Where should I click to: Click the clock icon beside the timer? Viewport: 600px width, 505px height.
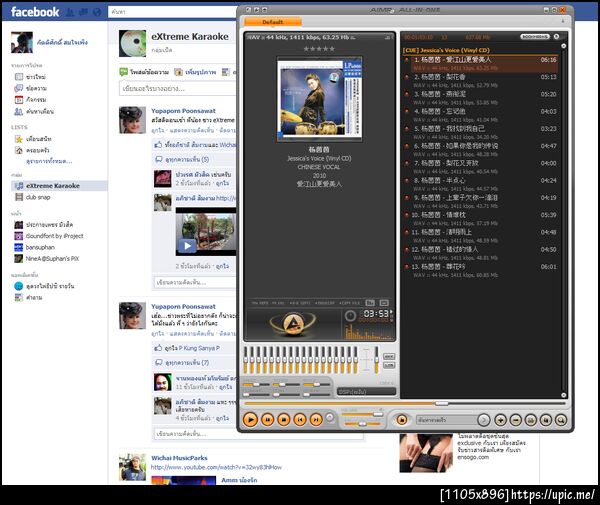coord(350,316)
